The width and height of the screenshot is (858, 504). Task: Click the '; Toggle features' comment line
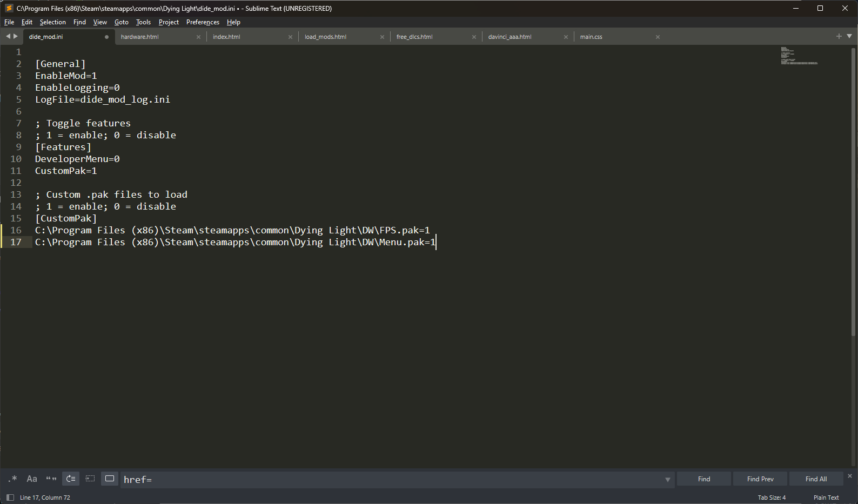[83, 123]
